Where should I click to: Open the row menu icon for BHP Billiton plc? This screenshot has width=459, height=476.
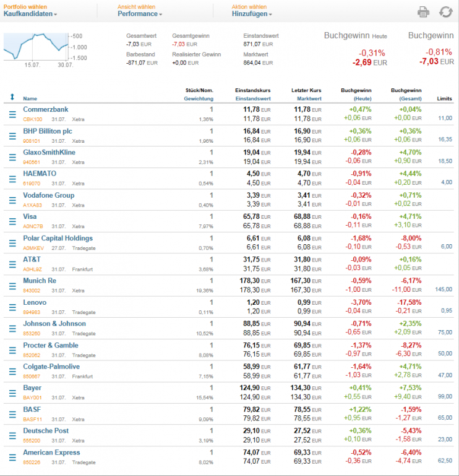coord(12,136)
